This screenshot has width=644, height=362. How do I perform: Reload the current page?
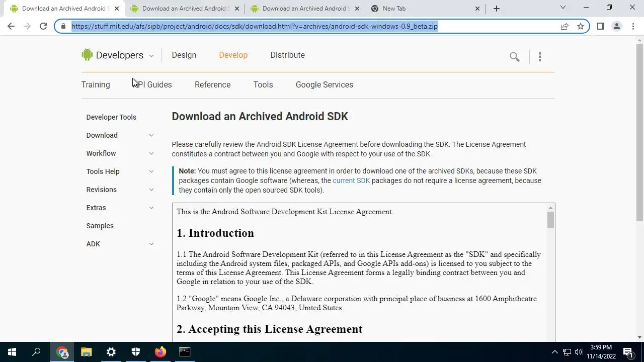(43, 26)
